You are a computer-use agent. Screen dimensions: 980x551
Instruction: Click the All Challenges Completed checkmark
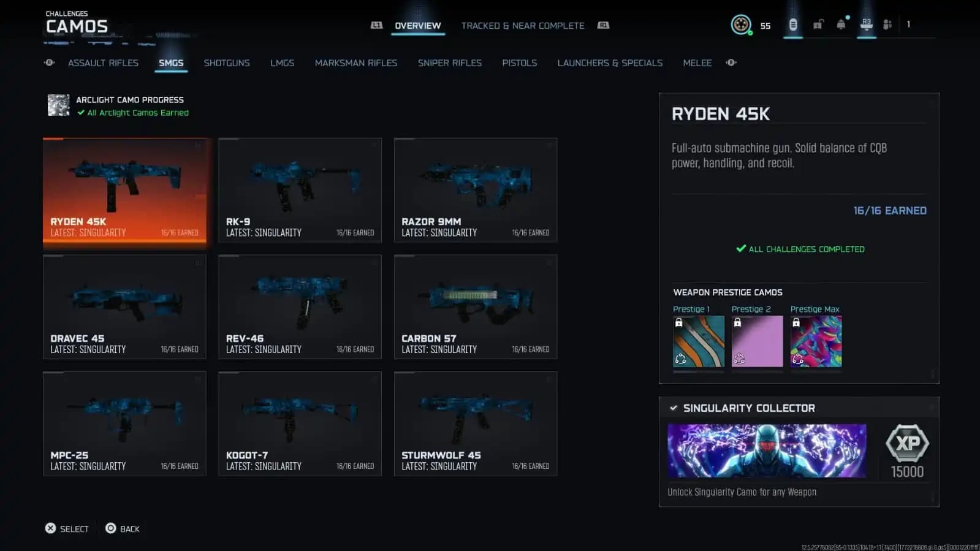[741, 249]
